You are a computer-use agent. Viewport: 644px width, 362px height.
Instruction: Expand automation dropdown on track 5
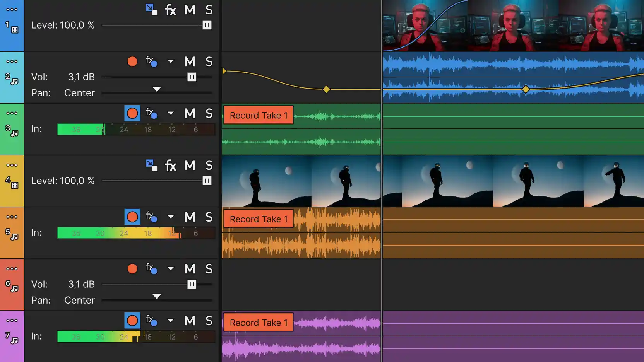tap(171, 217)
